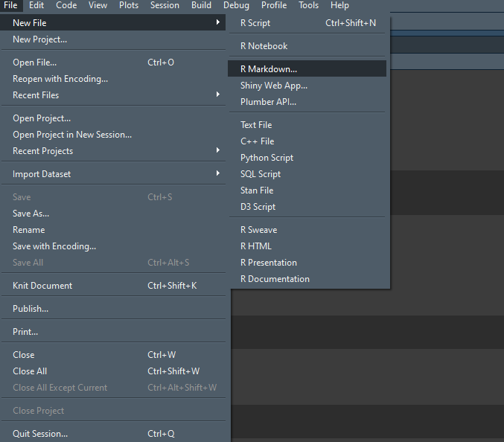Choose Save with Encoding option

(54, 246)
